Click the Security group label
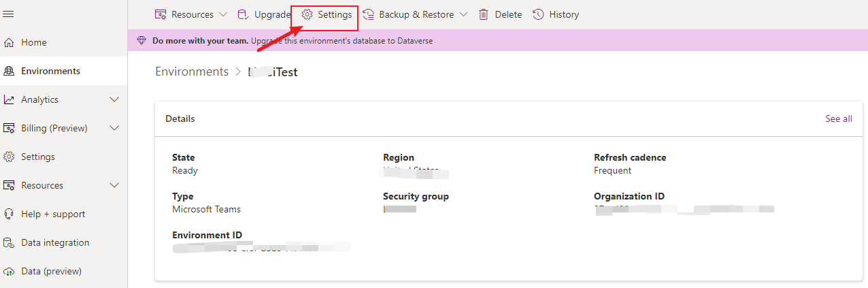Viewport: 868px width, 288px height. [x=416, y=196]
